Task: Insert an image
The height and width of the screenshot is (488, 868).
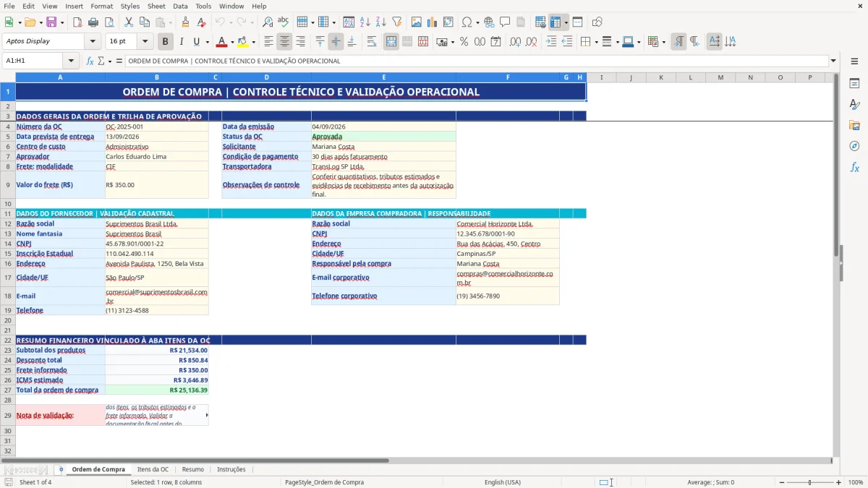Action: point(417,22)
